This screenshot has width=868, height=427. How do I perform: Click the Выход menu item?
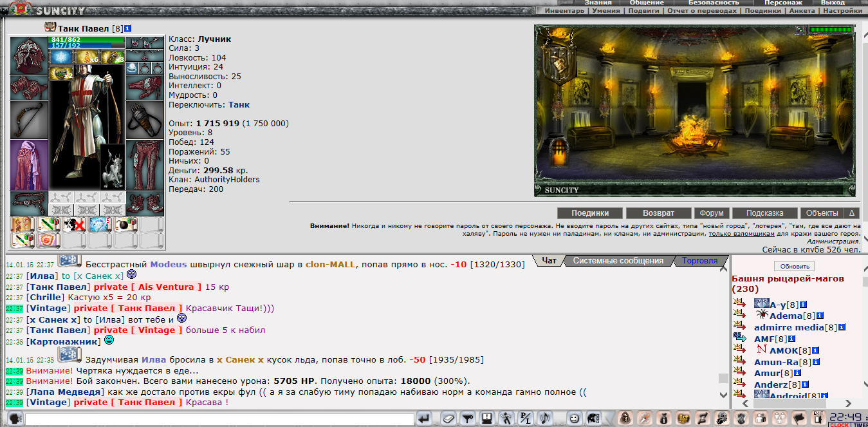pyautogui.click(x=833, y=3)
